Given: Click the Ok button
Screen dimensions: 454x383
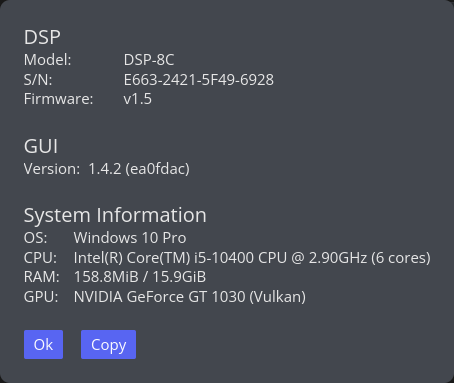Looking at the screenshot, I should click(43, 344).
